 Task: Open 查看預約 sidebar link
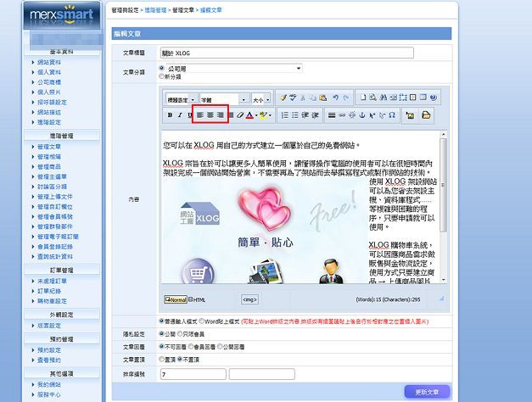[x=49, y=360]
